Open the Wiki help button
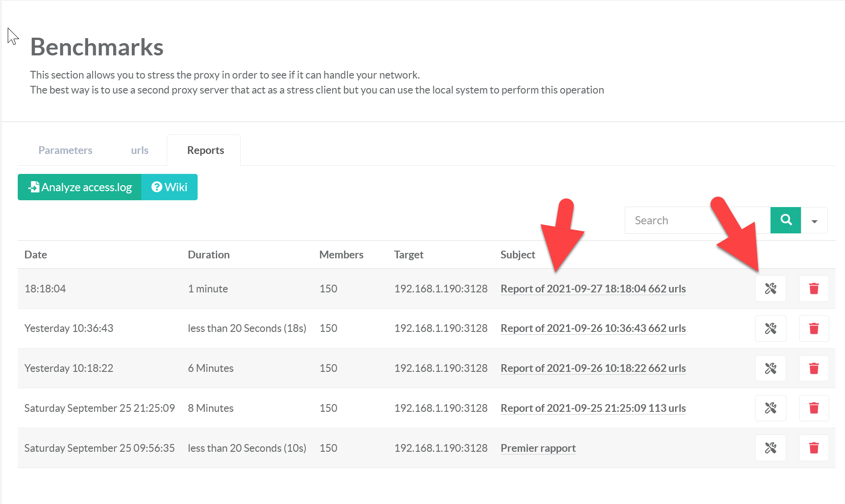Viewport: 845px width, 504px height. (169, 187)
